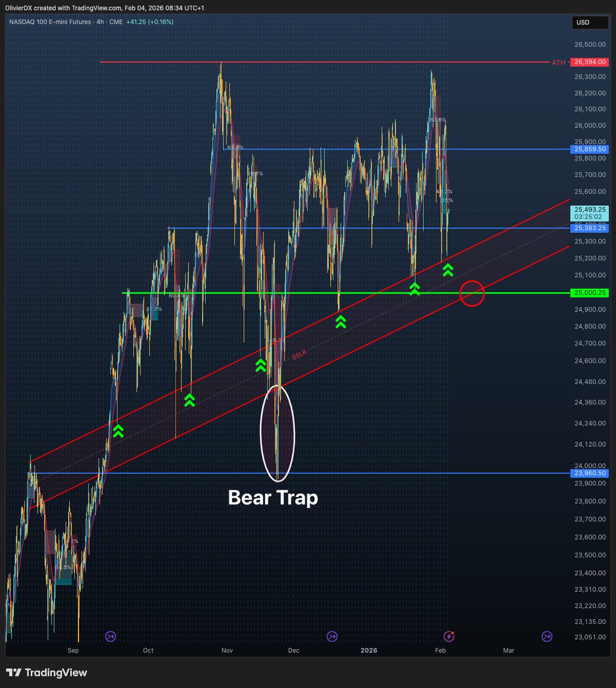Open the USD currency selector
616x688 pixels.
[590, 22]
